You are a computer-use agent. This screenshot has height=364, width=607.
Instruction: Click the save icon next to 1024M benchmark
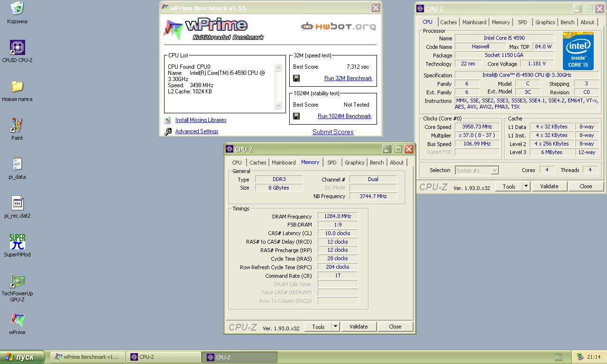point(296,116)
